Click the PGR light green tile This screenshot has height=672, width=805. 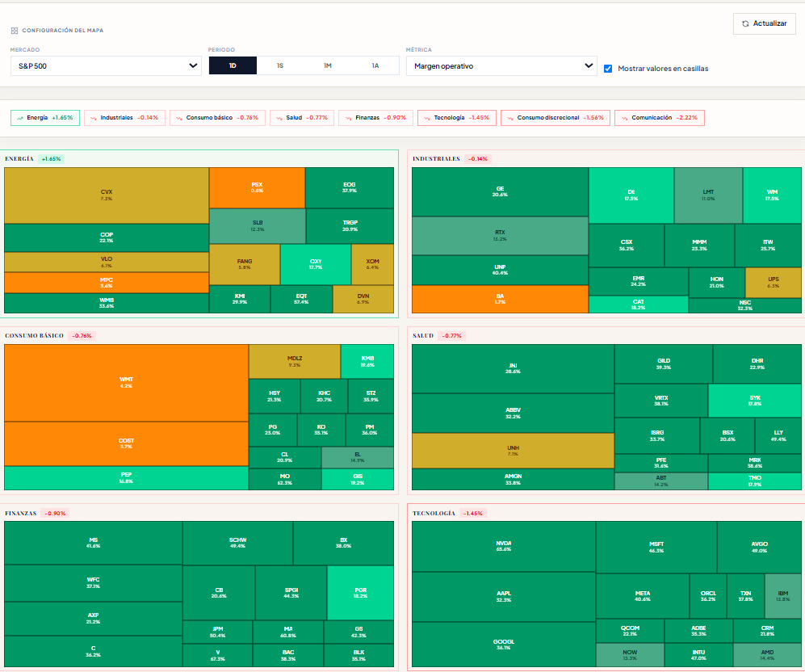tap(360, 593)
